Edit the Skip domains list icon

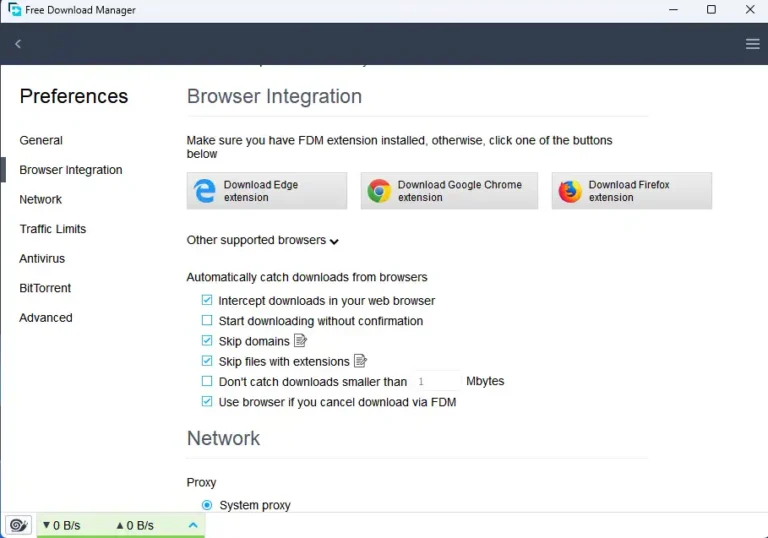(300, 340)
